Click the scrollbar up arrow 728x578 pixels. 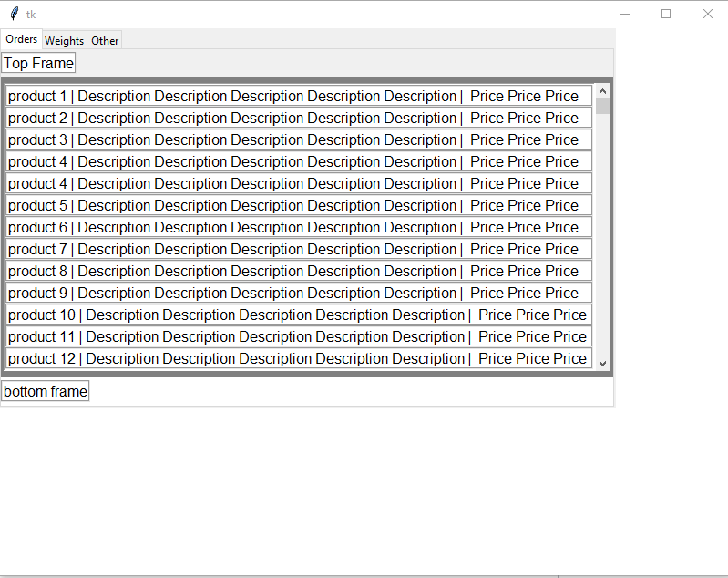click(602, 91)
